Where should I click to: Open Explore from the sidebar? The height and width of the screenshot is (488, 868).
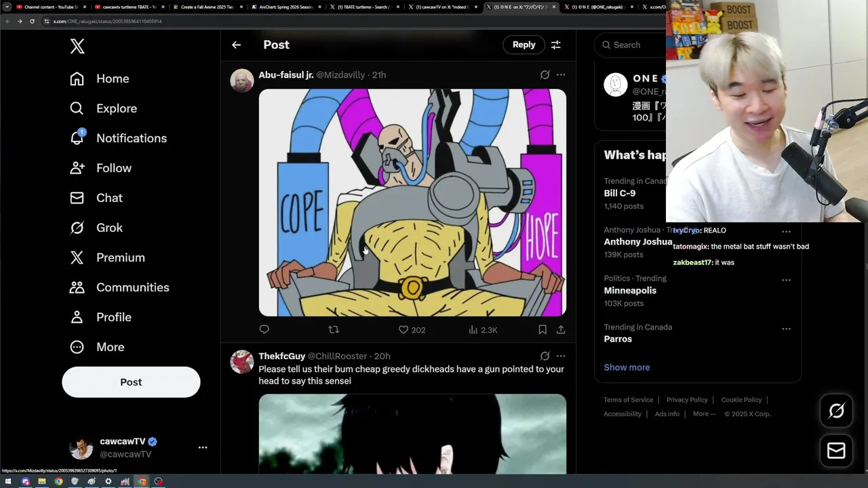point(103,108)
